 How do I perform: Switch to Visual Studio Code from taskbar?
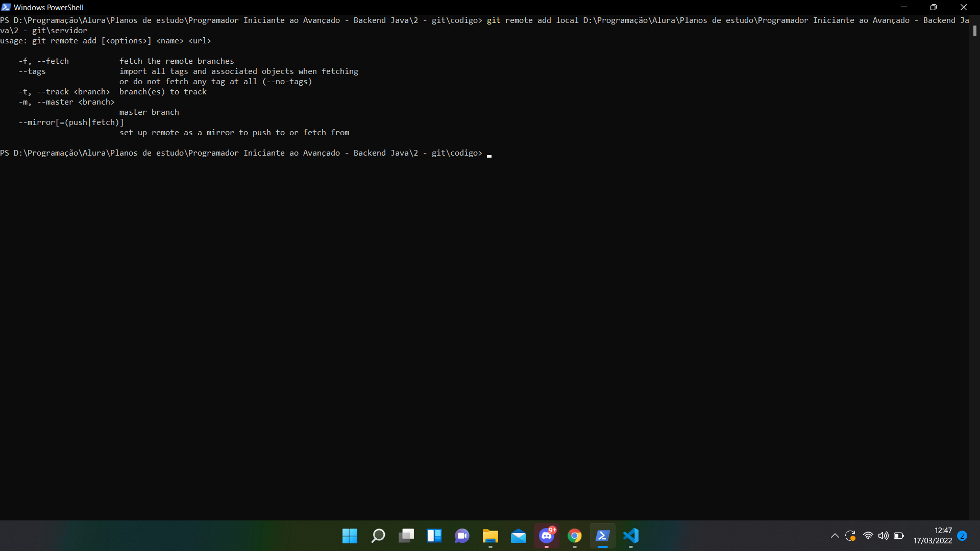[x=631, y=536]
